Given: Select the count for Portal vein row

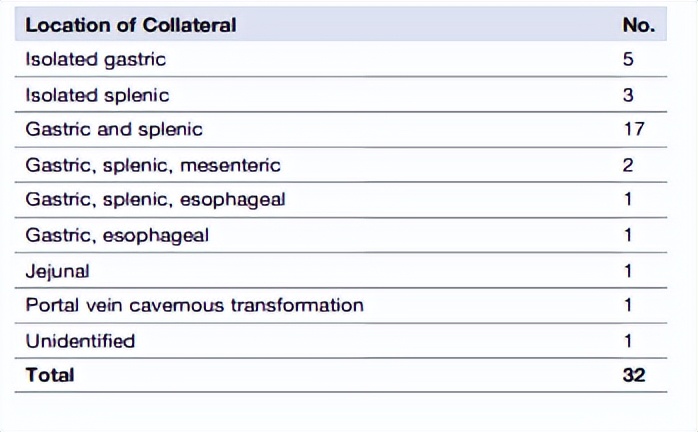Looking at the screenshot, I should point(628,305).
